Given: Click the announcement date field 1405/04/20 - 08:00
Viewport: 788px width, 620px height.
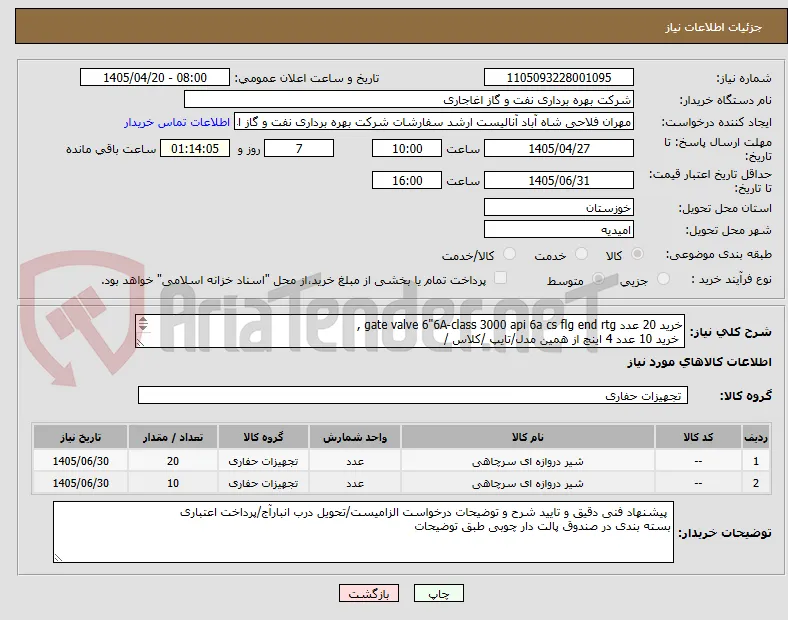Looking at the screenshot, I should click(x=155, y=77).
